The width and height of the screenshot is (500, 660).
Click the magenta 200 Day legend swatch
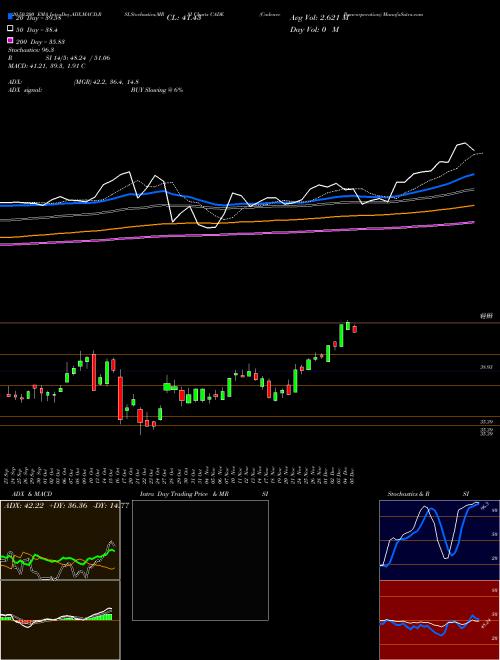point(10,40)
